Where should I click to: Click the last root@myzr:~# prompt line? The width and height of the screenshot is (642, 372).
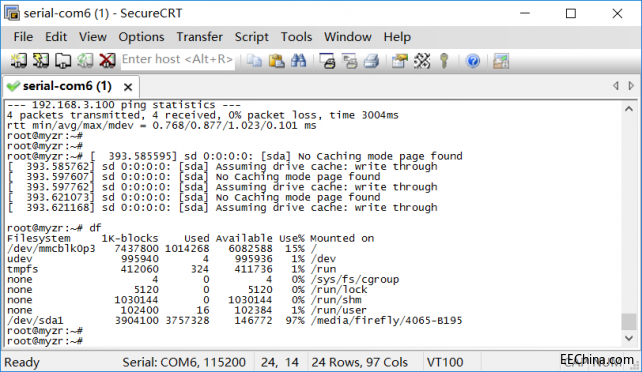tap(45, 341)
